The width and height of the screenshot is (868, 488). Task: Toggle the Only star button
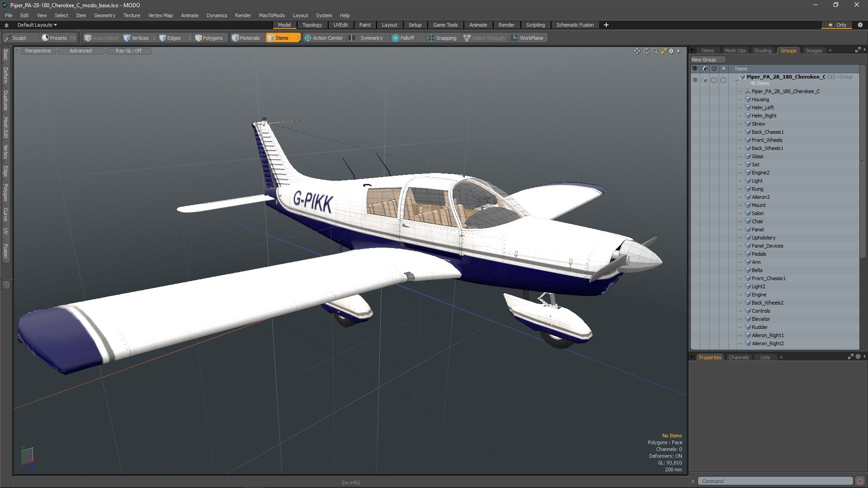click(837, 25)
